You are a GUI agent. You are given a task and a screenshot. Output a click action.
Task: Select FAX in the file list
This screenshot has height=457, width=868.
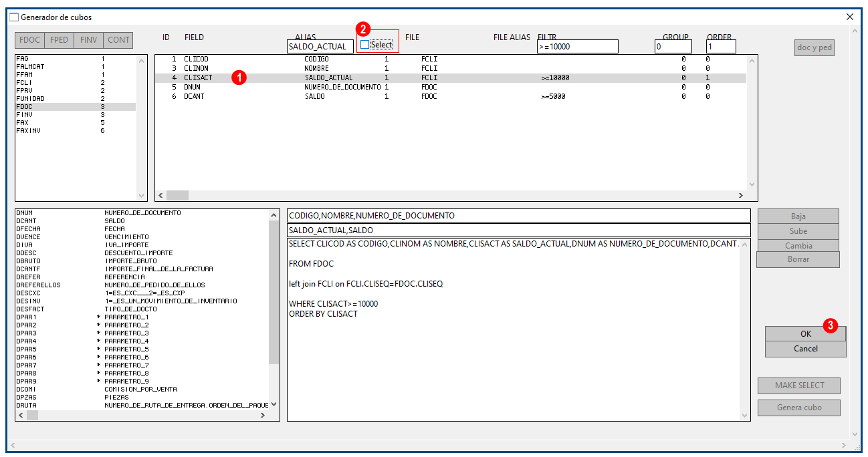(x=75, y=123)
